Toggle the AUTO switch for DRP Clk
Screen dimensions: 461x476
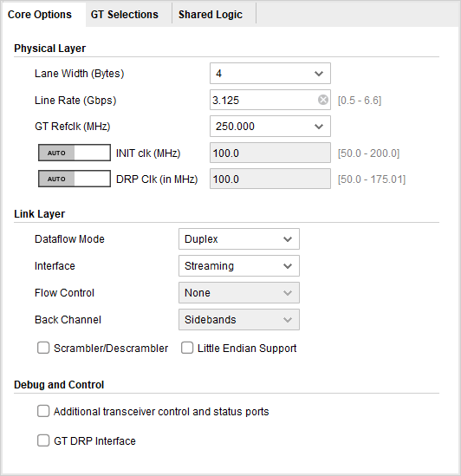(x=75, y=179)
